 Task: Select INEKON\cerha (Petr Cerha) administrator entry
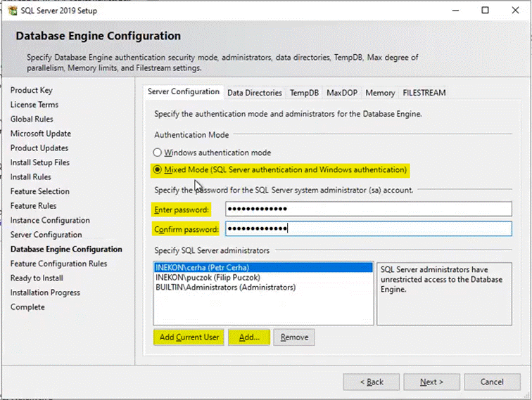263,267
